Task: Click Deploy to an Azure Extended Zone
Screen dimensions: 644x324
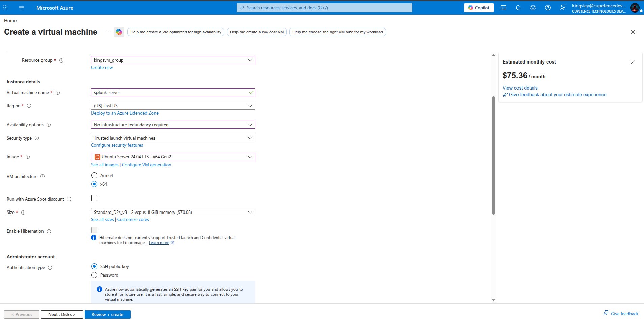Action: pos(125,113)
